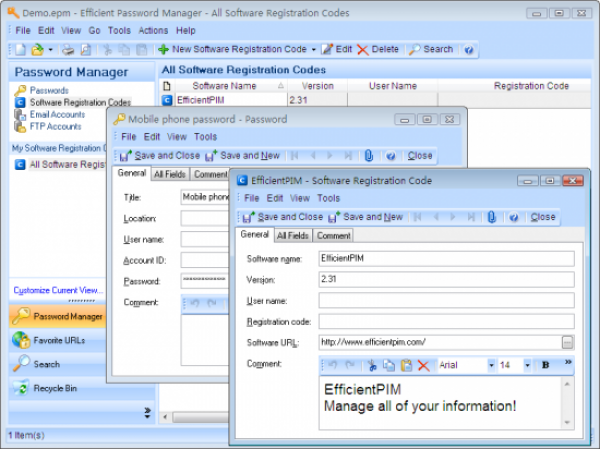This screenshot has width=600, height=449.
Task: Click the browse button beside Software URL field
Action: [x=568, y=342]
